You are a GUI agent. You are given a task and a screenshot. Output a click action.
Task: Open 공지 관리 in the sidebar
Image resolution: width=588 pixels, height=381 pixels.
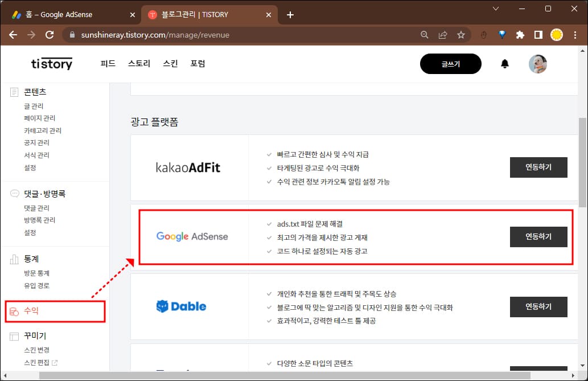pyautogui.click(x=36, y=142)
